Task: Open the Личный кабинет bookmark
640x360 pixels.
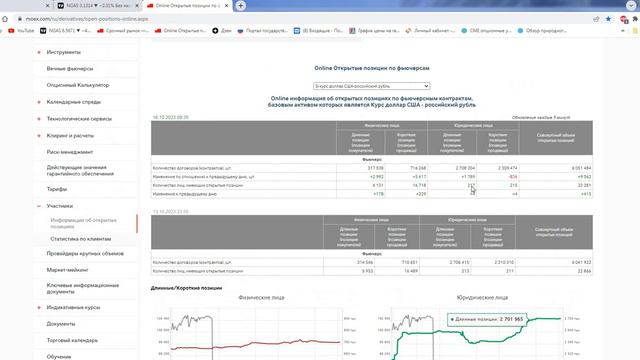Action: [x=430, y=31]
